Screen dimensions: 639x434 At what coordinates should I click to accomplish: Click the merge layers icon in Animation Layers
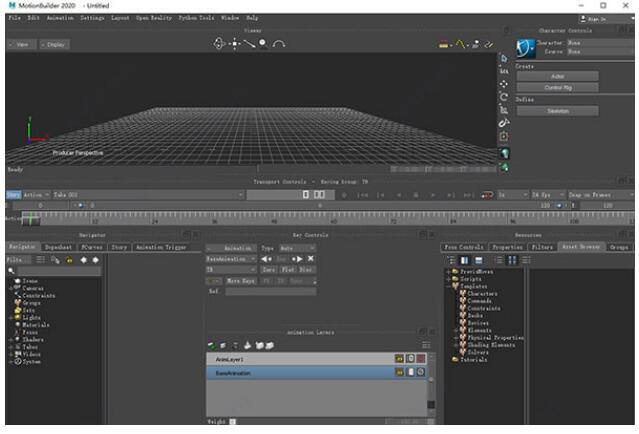pyautogui.click(x=247, y=346)
